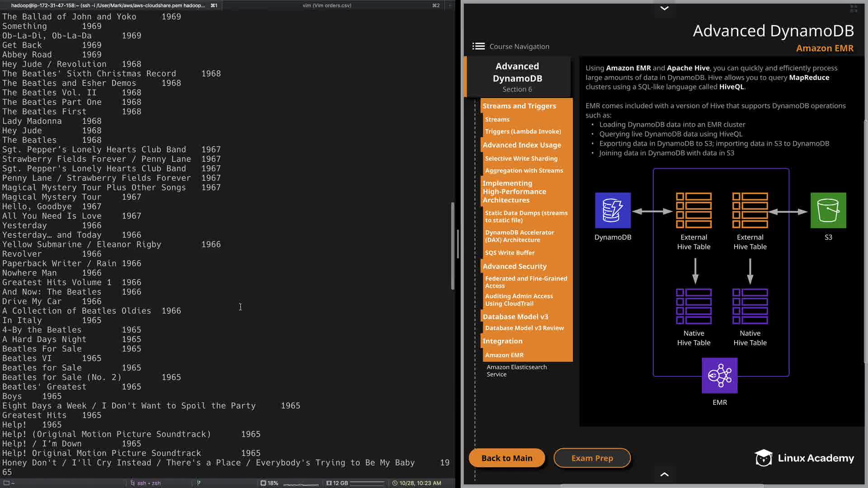Click External Hive Table icon near S3
868x488 pixels.
click(750, 211)
